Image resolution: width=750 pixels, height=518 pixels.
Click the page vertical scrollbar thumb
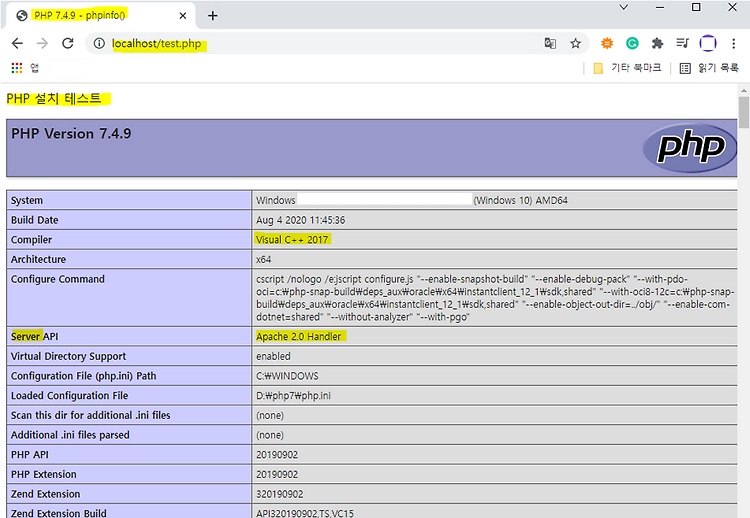(x=744, y=112)
